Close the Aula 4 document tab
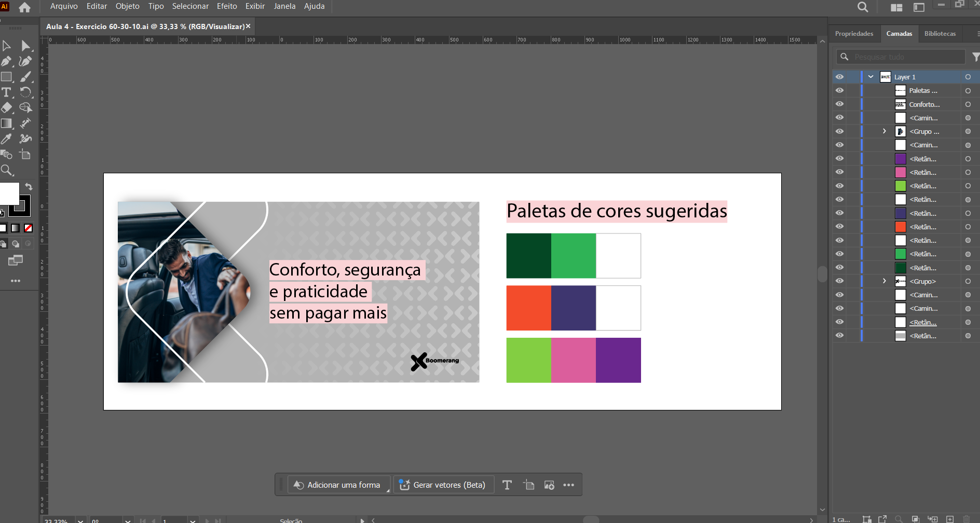980x523 pixels. pos(248,26)
